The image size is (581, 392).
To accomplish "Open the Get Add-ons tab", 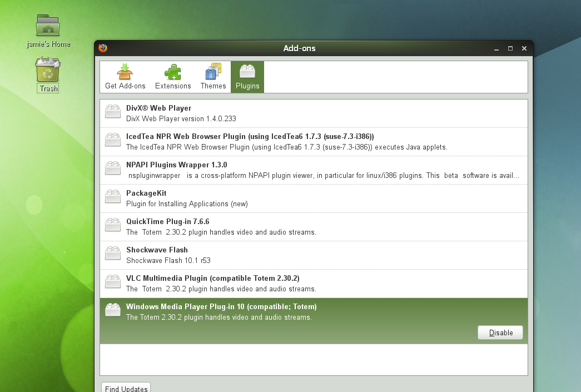I will click(125, 77).
